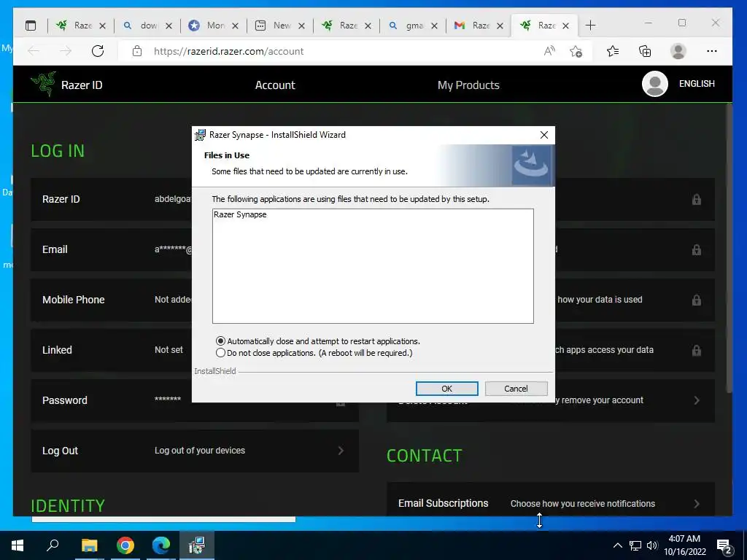Viewport: 747px width, 560px height.
Task: Open the taskbar clock and date
Action: click(684, 545)
